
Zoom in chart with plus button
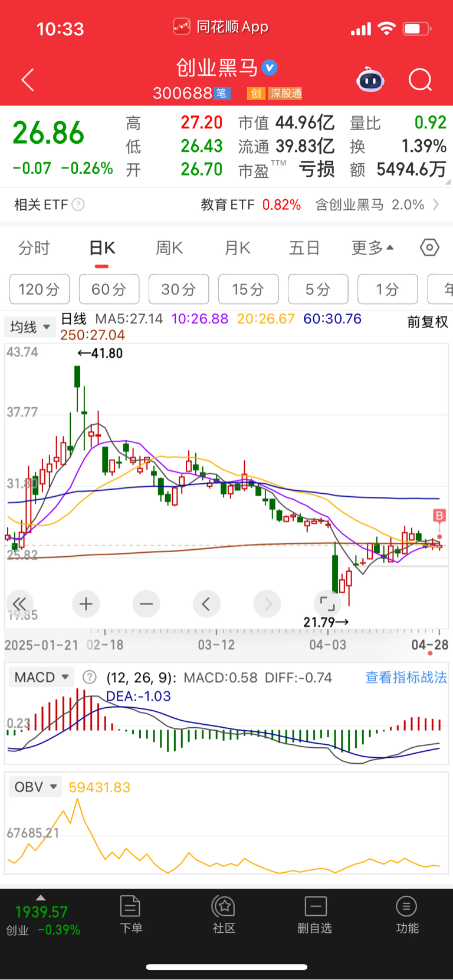point(86,604)
